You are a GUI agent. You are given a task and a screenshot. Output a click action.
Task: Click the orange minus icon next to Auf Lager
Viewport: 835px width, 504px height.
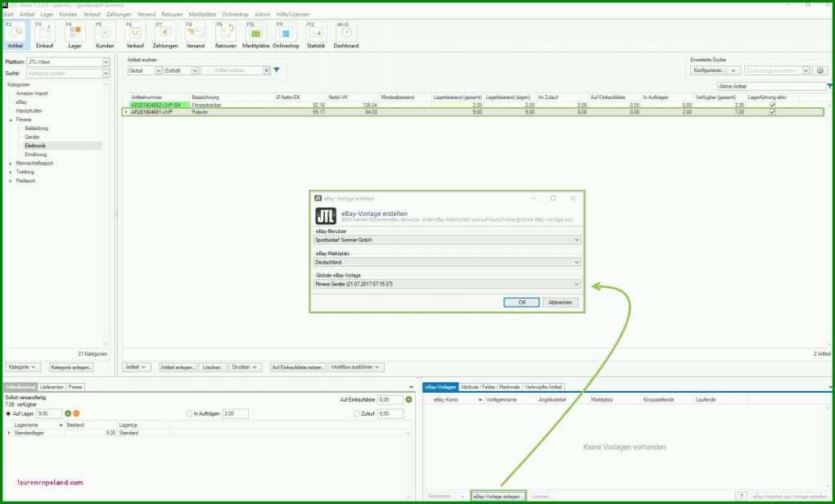[76, 413]
